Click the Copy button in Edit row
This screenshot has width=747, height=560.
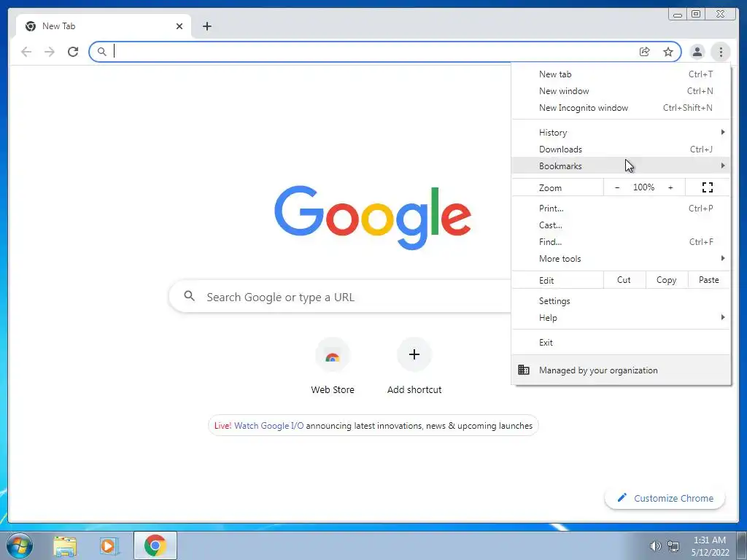click(667, 280)
